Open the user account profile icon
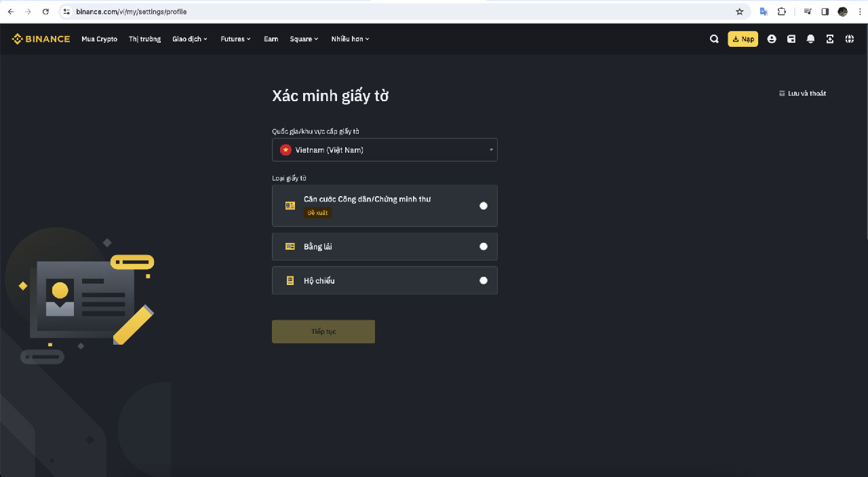This screenshot has width=868, height=477. coord(772,39)
